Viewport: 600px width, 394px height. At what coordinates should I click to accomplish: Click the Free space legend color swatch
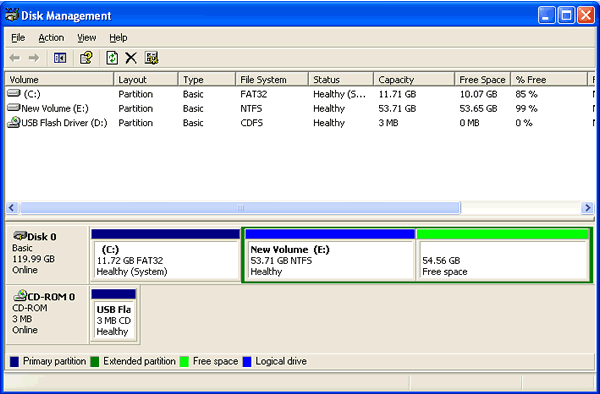(x=184, y=361)
